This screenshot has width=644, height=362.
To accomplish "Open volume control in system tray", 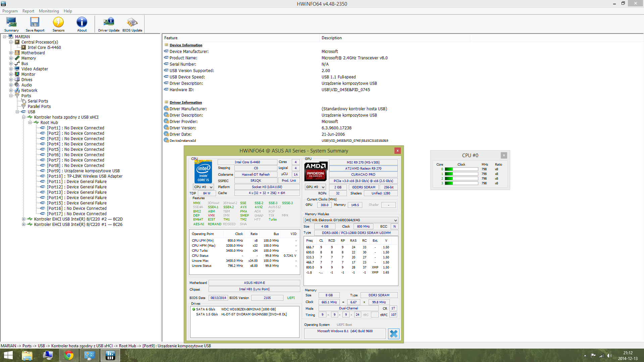I will pyautogui.click(x=609, y=356).
